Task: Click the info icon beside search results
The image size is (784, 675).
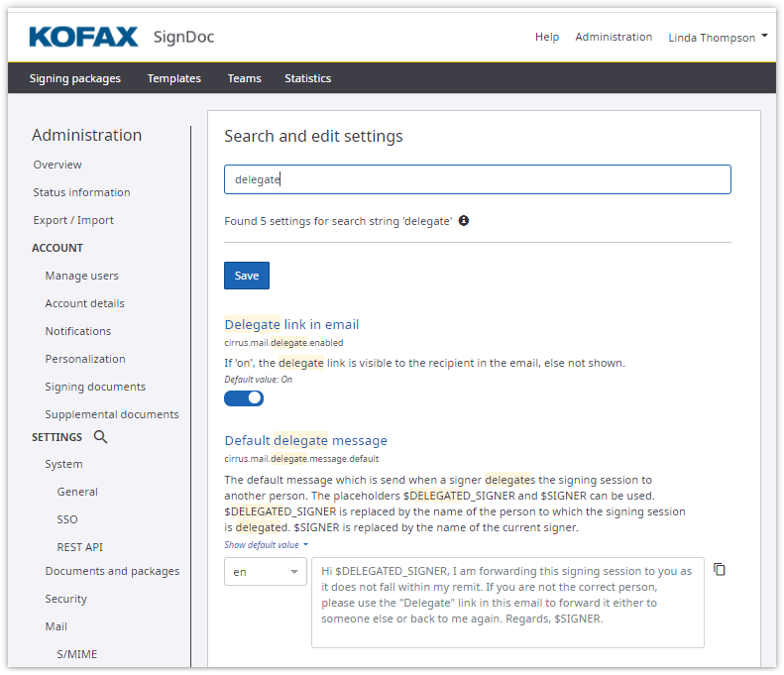Action: coord(464,221)
